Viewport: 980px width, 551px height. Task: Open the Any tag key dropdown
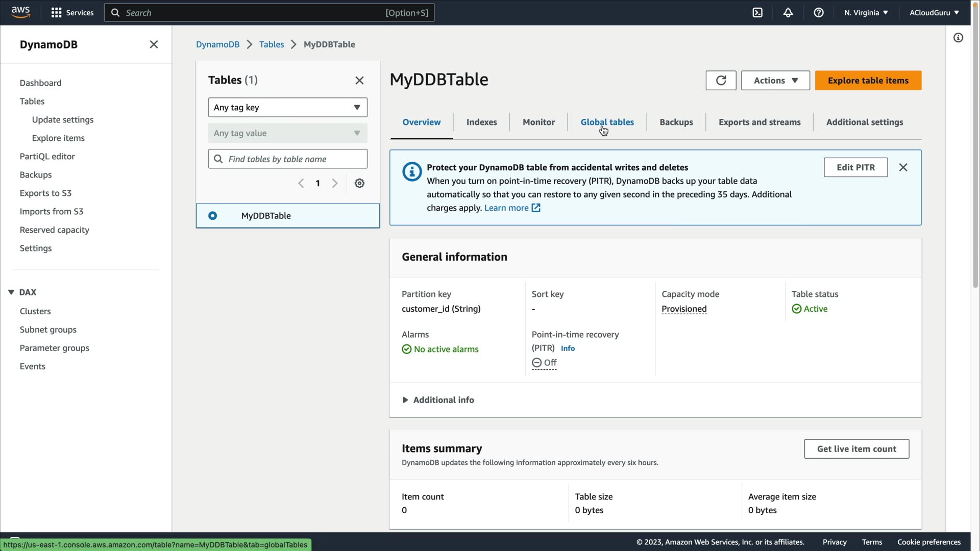coord(287,108)
